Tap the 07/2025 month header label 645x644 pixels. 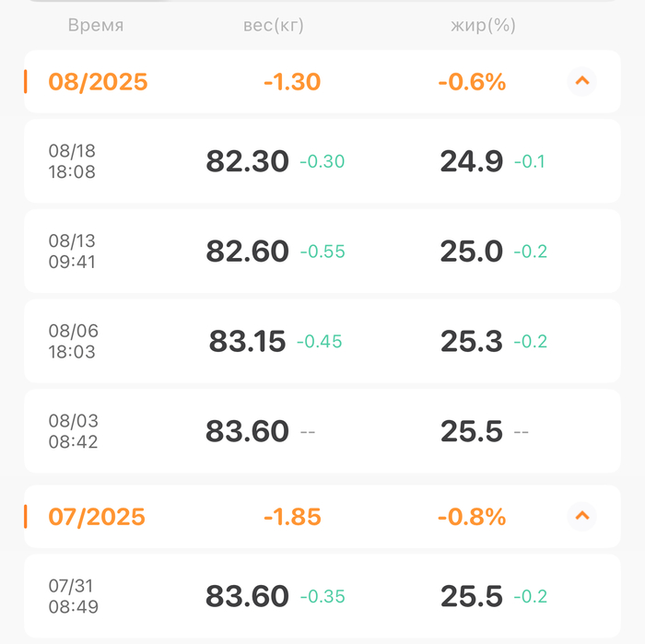click(97, 516)
